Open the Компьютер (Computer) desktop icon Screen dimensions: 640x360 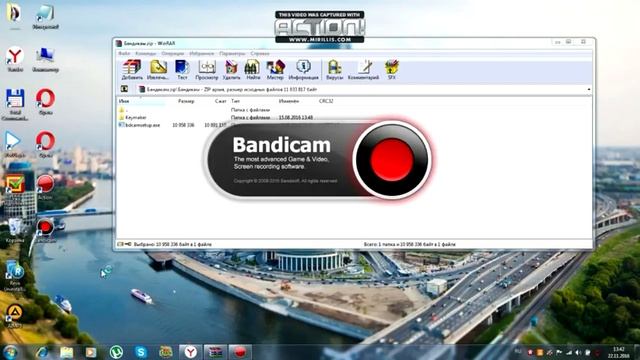click(x=45, y=60)
